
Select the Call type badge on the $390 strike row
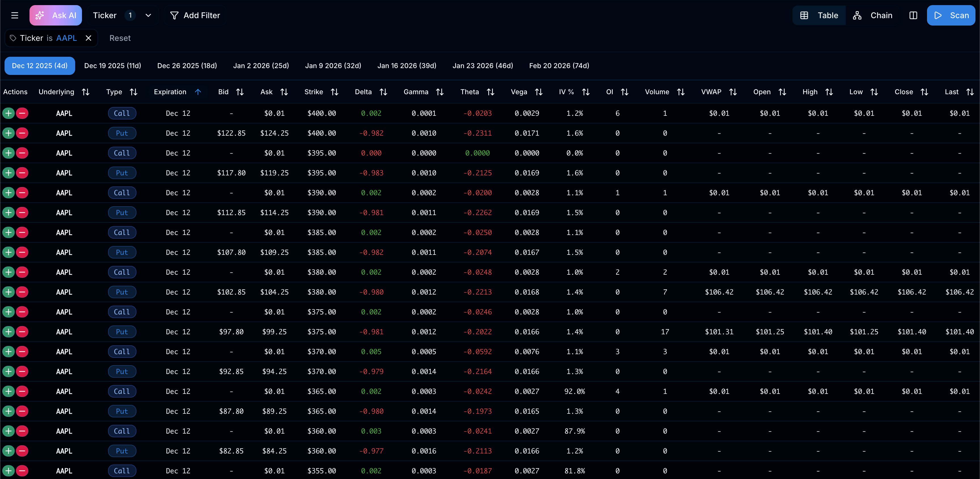pos(122,193)
